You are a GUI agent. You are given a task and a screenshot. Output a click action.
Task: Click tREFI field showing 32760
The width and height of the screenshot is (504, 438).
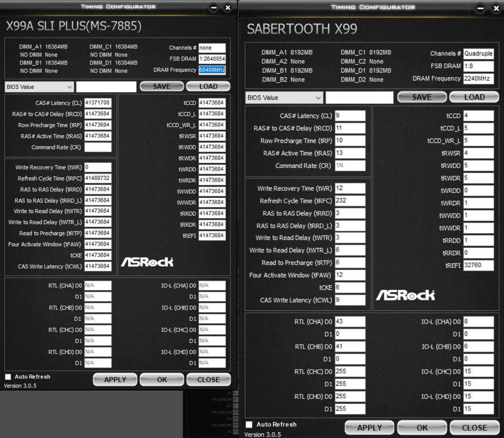[x=478, y=265]
